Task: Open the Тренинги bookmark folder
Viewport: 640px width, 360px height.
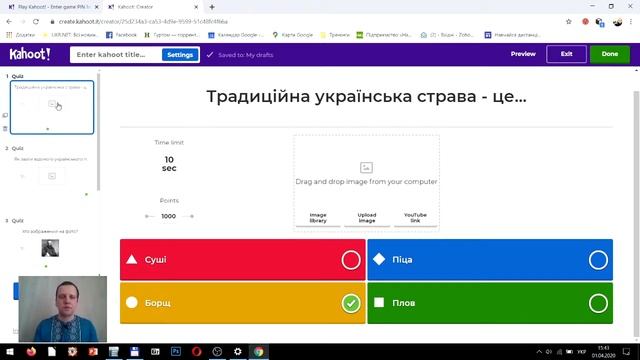Action: 335,35
